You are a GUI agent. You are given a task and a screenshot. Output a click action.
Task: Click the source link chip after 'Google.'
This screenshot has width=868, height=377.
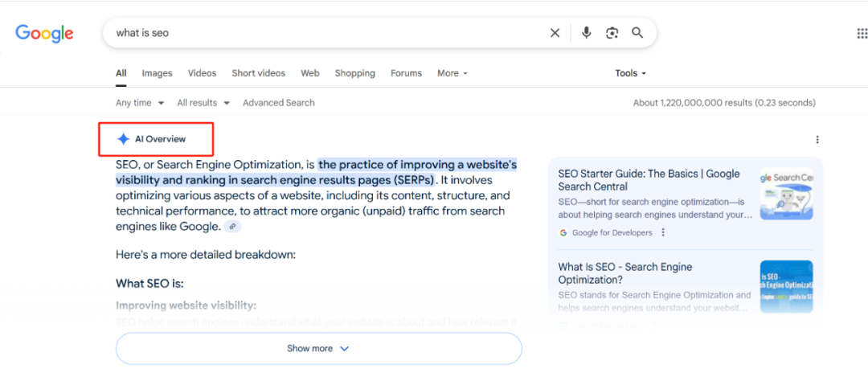pos(232,227)
